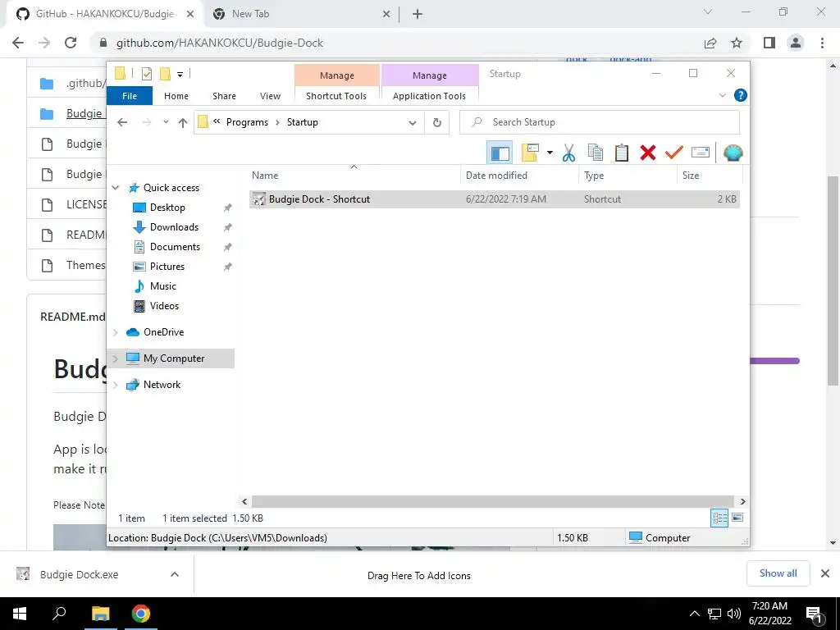Open recent locations dropdown arrow
Viewport: 840px width, 630px height.
pos(166,122)
